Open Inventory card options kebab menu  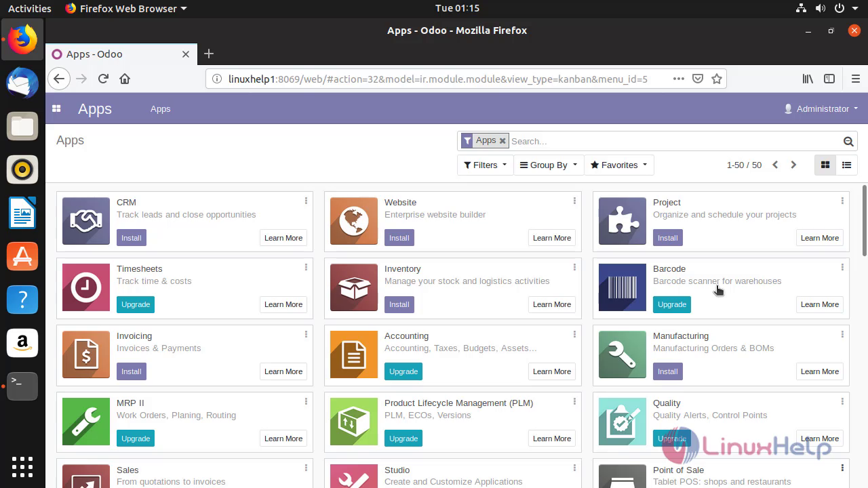574,267
